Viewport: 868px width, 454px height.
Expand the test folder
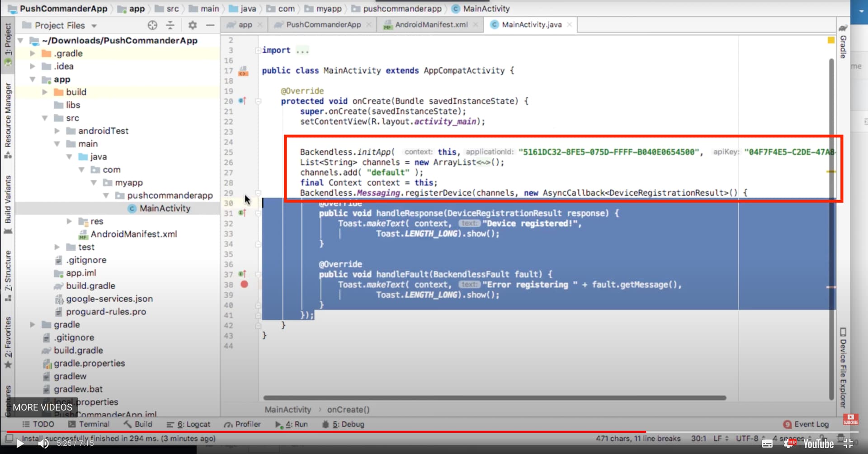(57, 247)
